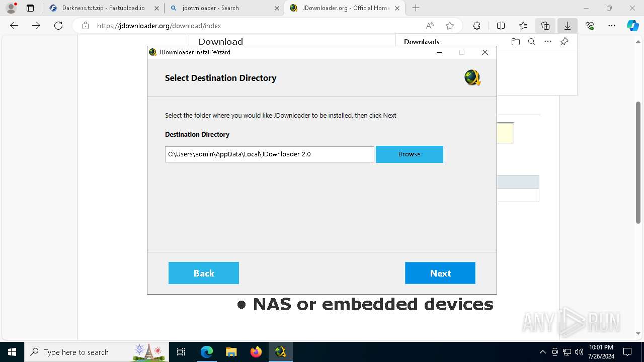Close the JDownloader Install Wizard window

485,52
